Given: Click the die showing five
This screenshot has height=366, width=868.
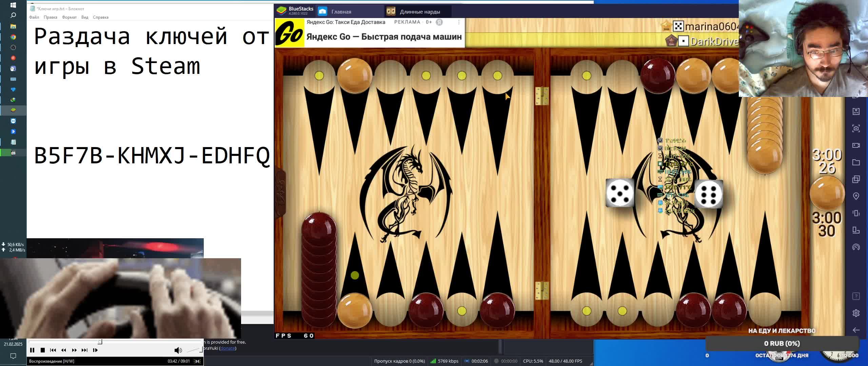Looking at the screenshot, I should [620, 193].
